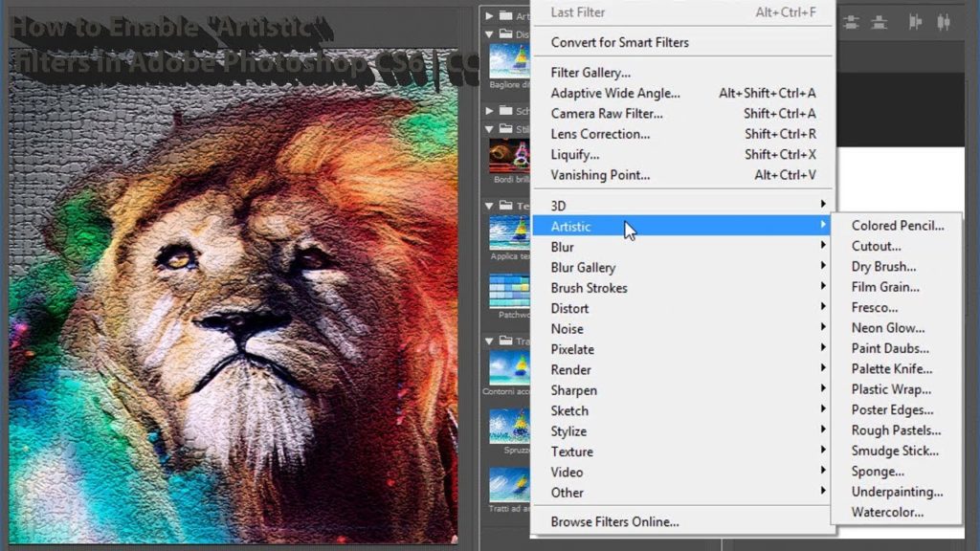Collapse the Te... filter folder
The height and width of the screenshot is (551, 980).
(x=489, y=206)
